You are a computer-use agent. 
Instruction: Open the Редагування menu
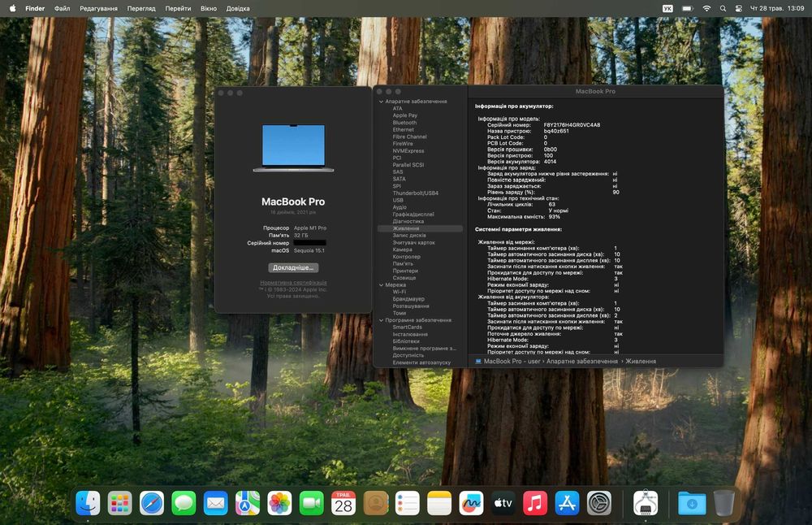click(x=98, y=8)
